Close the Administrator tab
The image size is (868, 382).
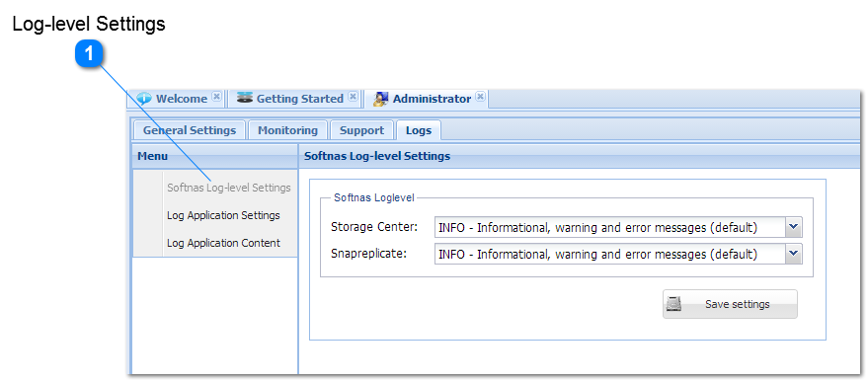click(x=481, y=97)
